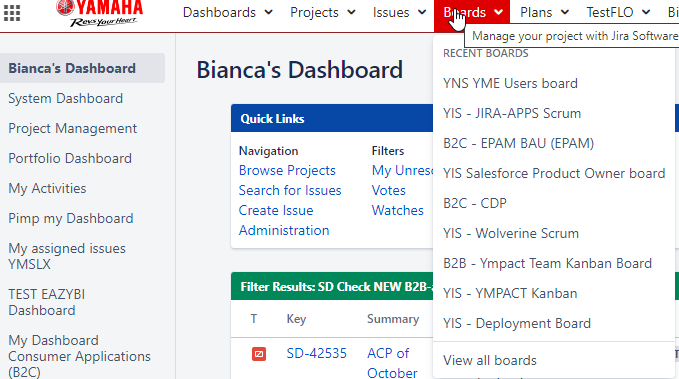
Task: Open the TestFLO menu
Action: (x=618, y=13)
